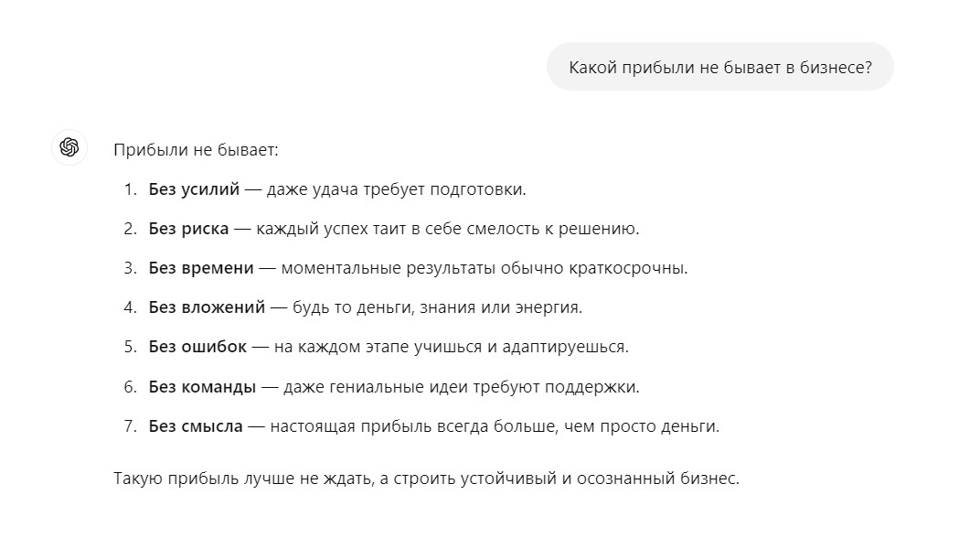Screen dimensions: 980x538
Task: Click the bold text 'Без ошибок'
Action: 197,347
